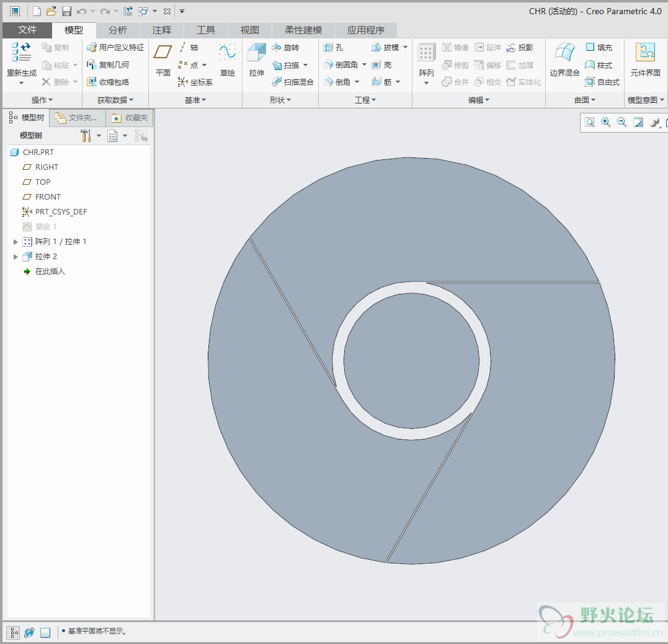Viewport: 668px width, 644px height.
Task: Open a file via folder icon
Action: pyautogui.click(x=51, y=12)
